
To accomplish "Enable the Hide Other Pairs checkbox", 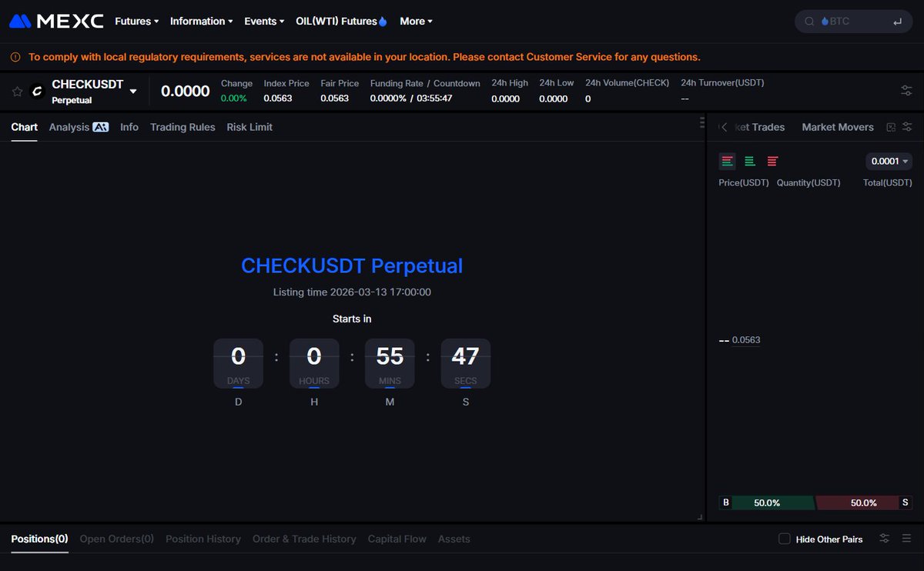I will pyautogui.click(x=785, y=539).
